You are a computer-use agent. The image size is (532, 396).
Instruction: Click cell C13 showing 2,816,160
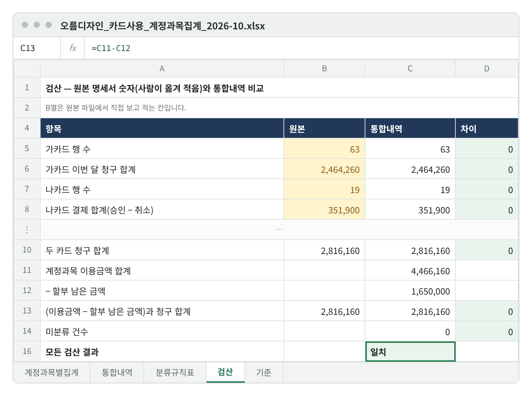pyautogui.click(x=410, y=311)
